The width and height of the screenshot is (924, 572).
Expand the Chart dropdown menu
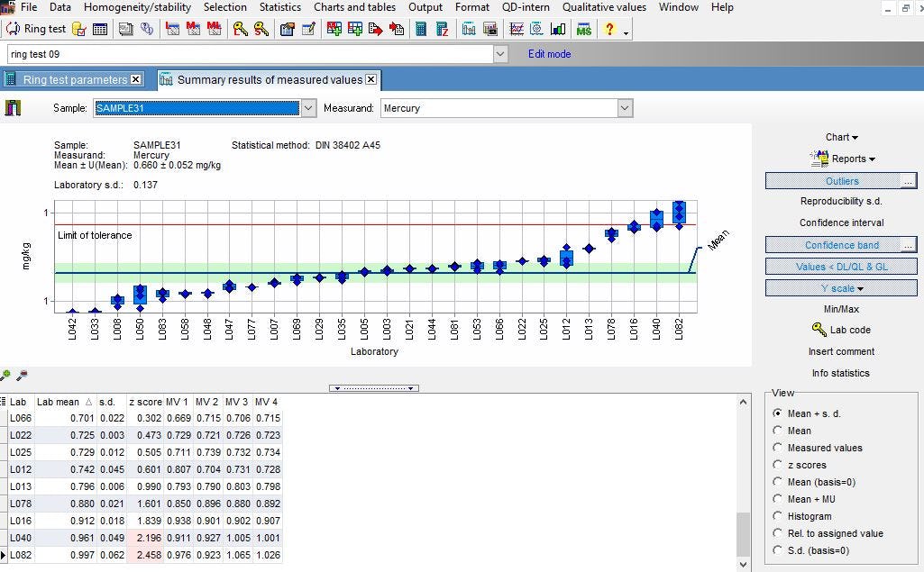coord(839,136)
